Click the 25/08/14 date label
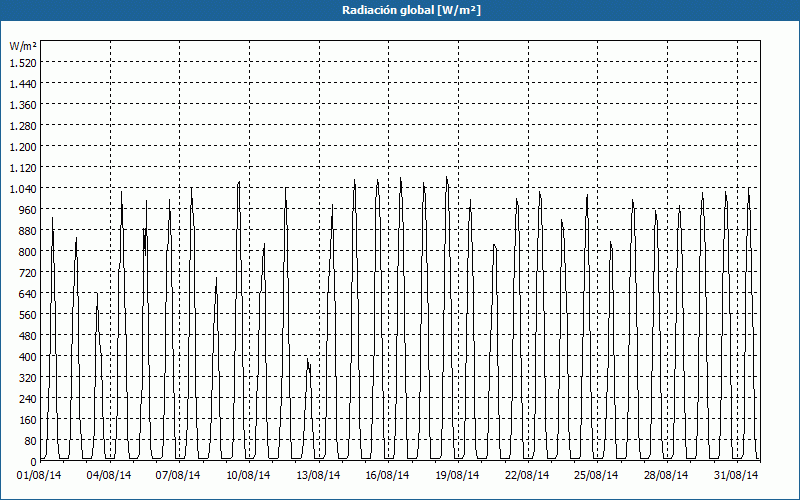 pos(596,476)
